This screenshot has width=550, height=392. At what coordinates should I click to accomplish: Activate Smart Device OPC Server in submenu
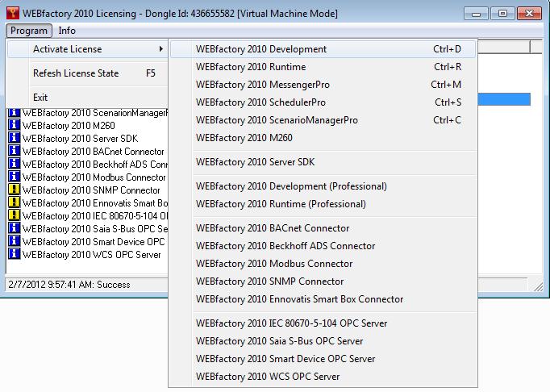pyautogui.click(x=323, y=359)
